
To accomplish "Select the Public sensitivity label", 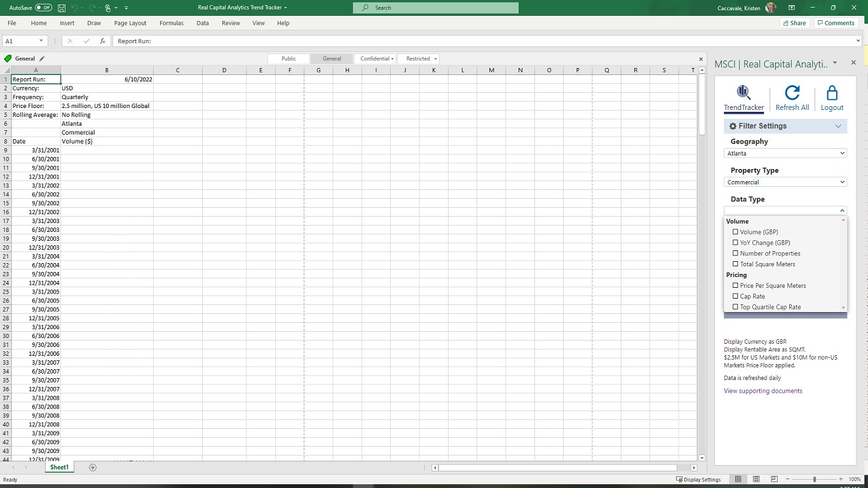I will pyautogui.click(x=288, y=58).
